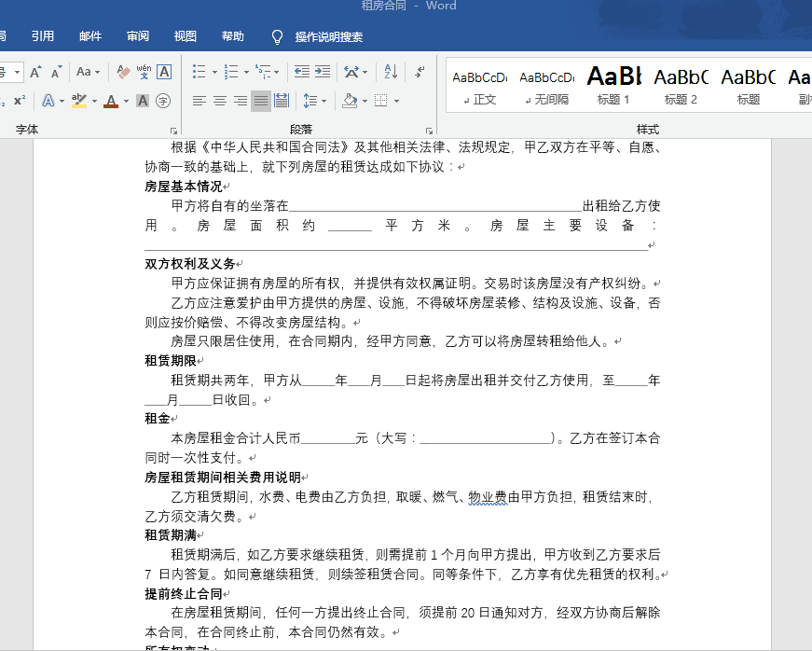Click the Increase Indent icon
The height and width of the screenshot is (651, 812).
tap(322, 70)
